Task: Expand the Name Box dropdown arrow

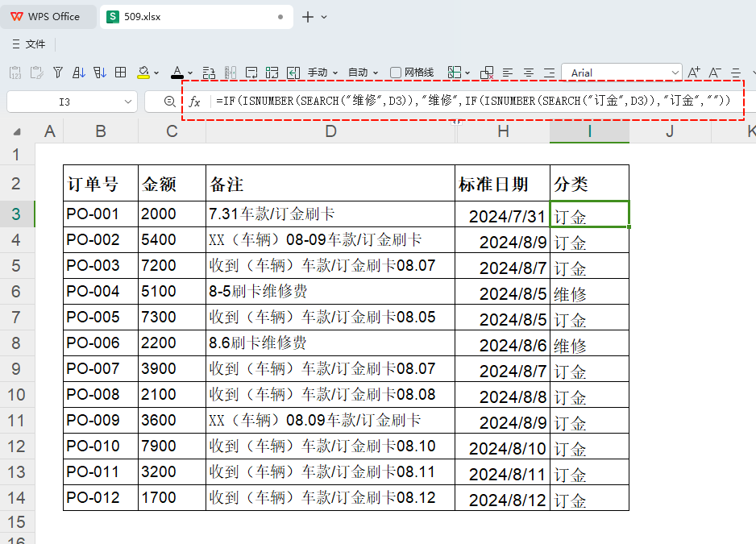Action: tap(128, 102)
